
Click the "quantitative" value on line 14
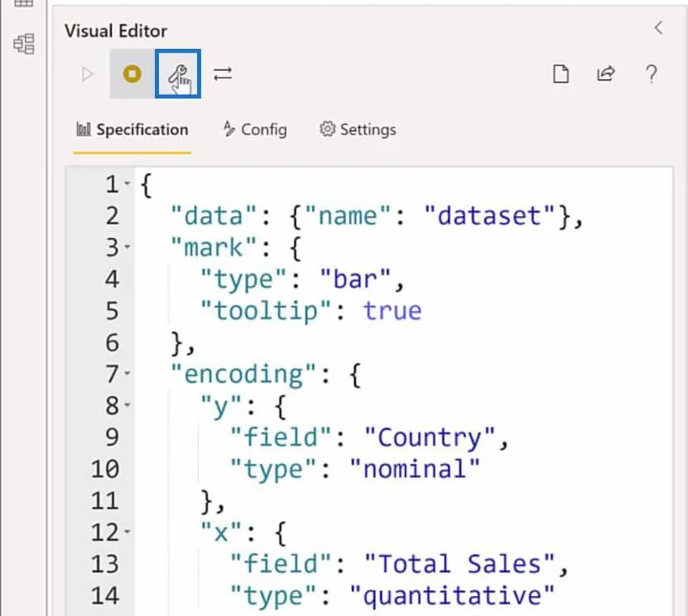[452, 596]
